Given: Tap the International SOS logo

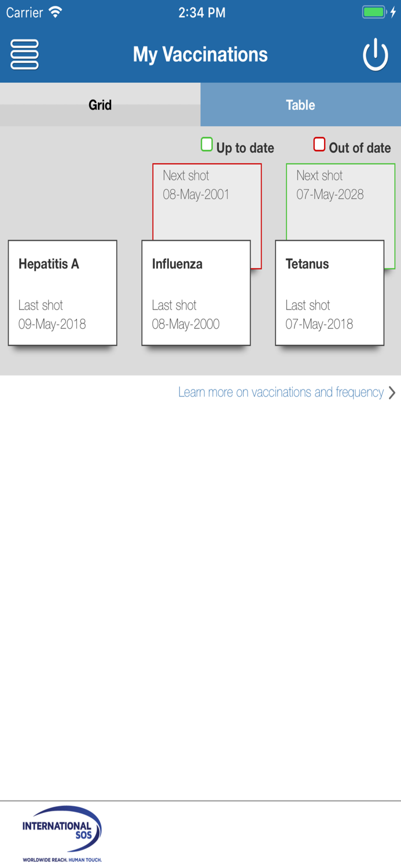Looking at the screenshot, I should pyautogui.click(x=62, y=833).
